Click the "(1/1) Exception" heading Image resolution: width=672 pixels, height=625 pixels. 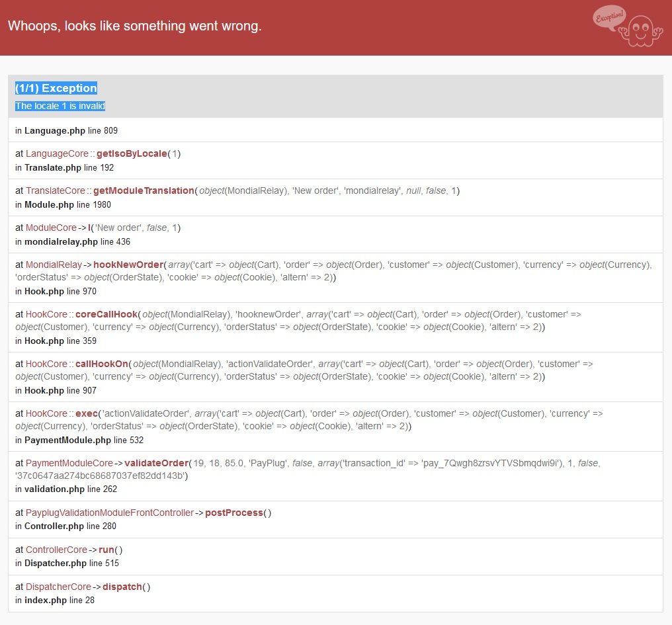pos(56,88)
